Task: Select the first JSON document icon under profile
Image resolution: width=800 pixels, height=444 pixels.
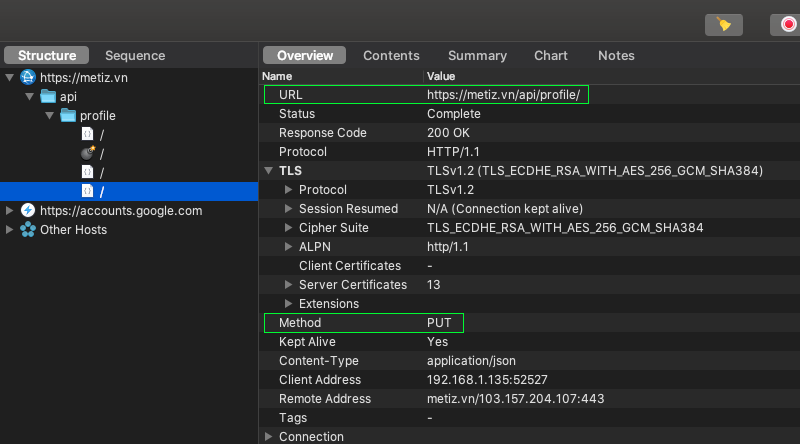Action: [88, 134]
